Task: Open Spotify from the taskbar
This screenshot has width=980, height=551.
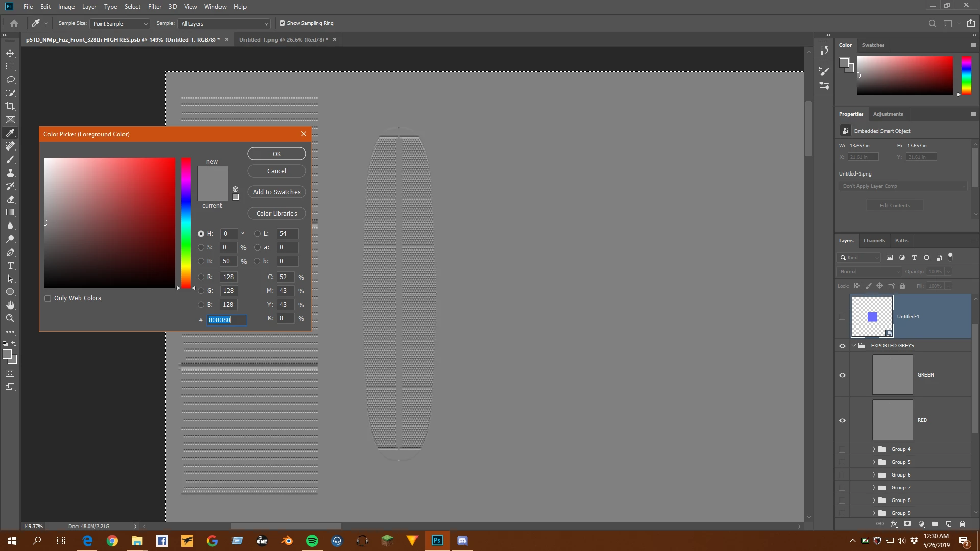Action: point(312,541)
